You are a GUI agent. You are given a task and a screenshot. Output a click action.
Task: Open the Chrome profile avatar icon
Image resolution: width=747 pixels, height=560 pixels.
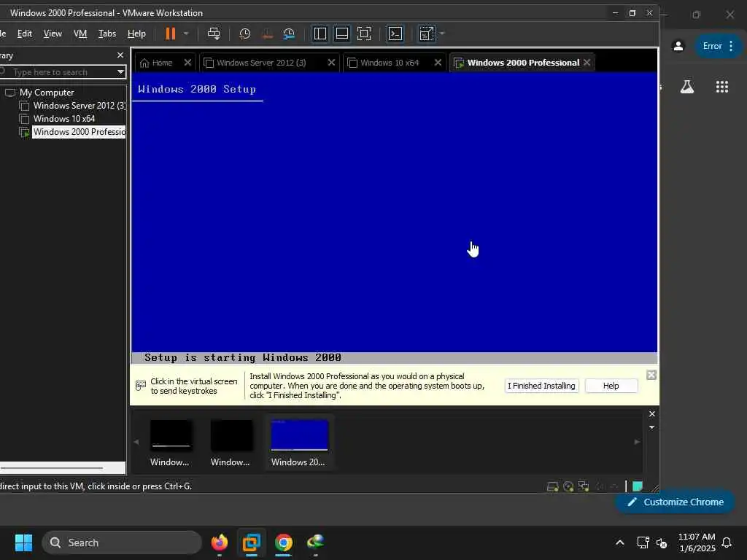click(678, 46)
